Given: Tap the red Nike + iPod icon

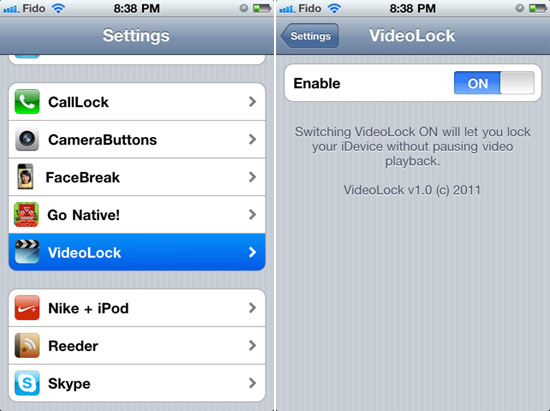Looking at the screenshot, I should coord(27,308).
